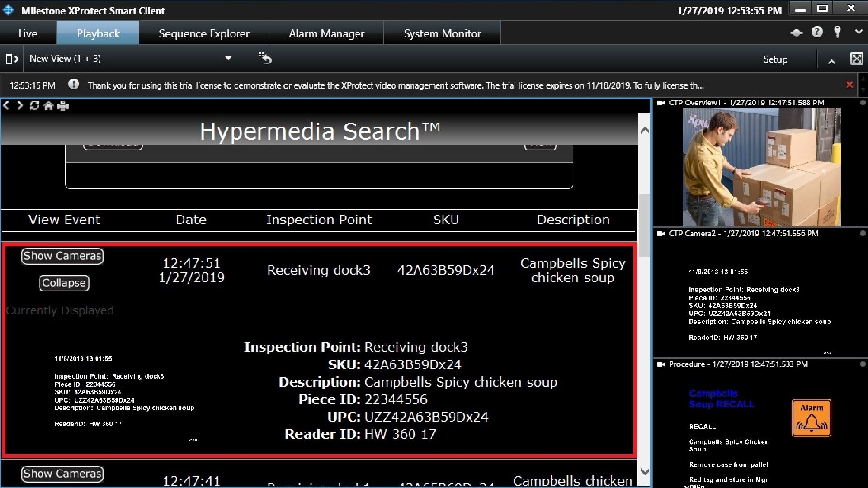Click the orange Alarm bell button
This screenshot has height=488, width=868.
[811, 418]
